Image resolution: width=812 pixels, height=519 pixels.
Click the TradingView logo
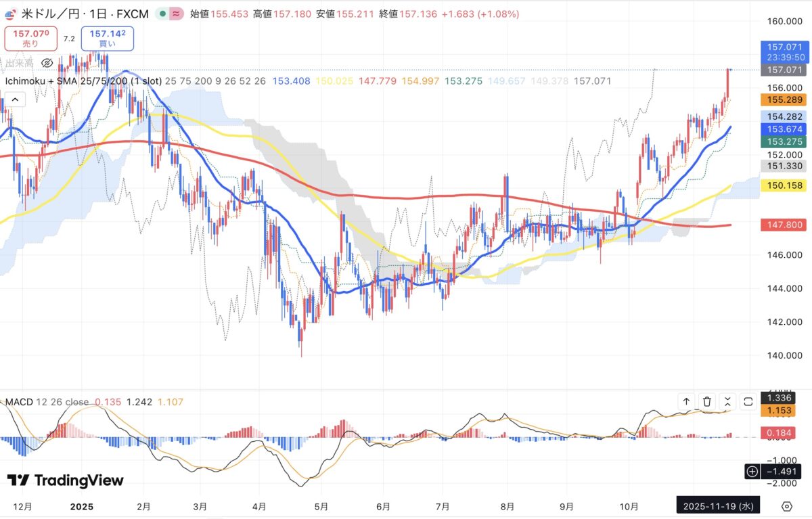pyautogui.click(x=66, y=480)
